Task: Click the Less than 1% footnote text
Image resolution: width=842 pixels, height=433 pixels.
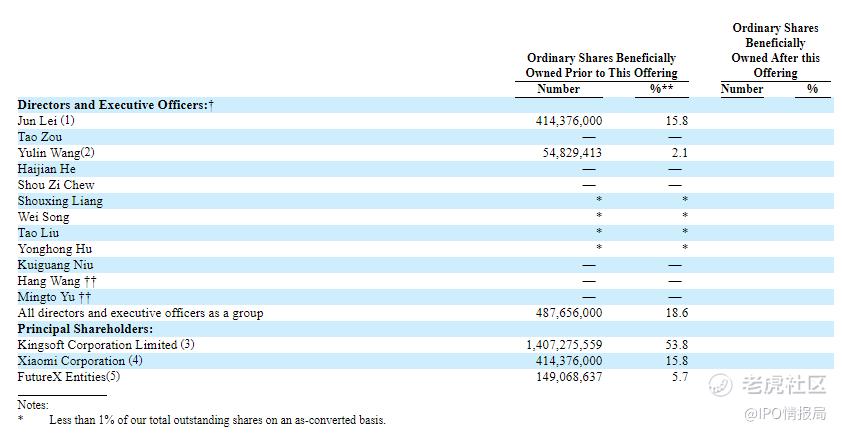Action: (217, 420)
